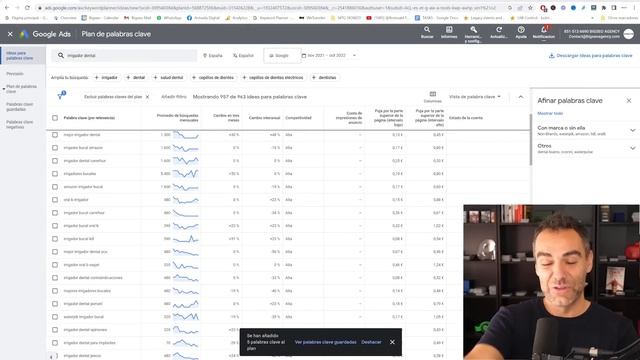Check the 'irrigador bucal amazon' keyword row
Screen dimensions: 640x360
pos(55,148)
